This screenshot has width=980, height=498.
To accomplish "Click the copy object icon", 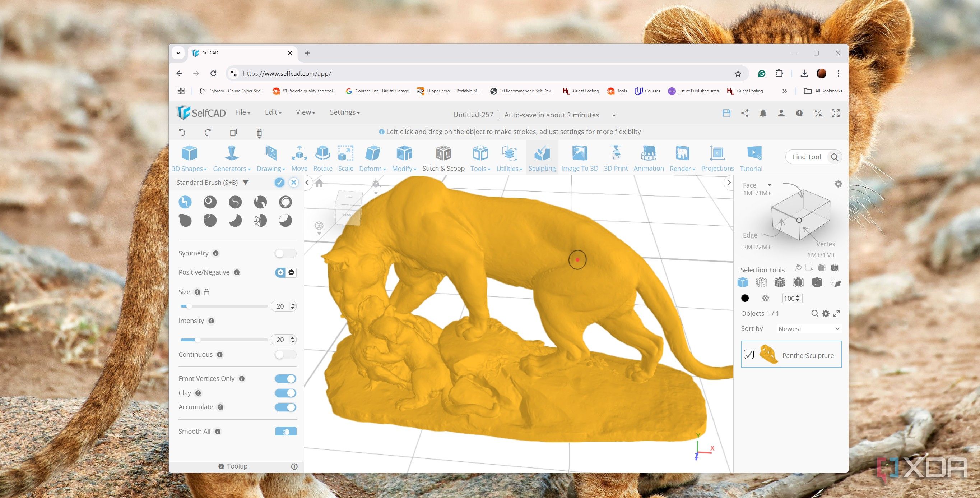I will [x=233, y=133].
